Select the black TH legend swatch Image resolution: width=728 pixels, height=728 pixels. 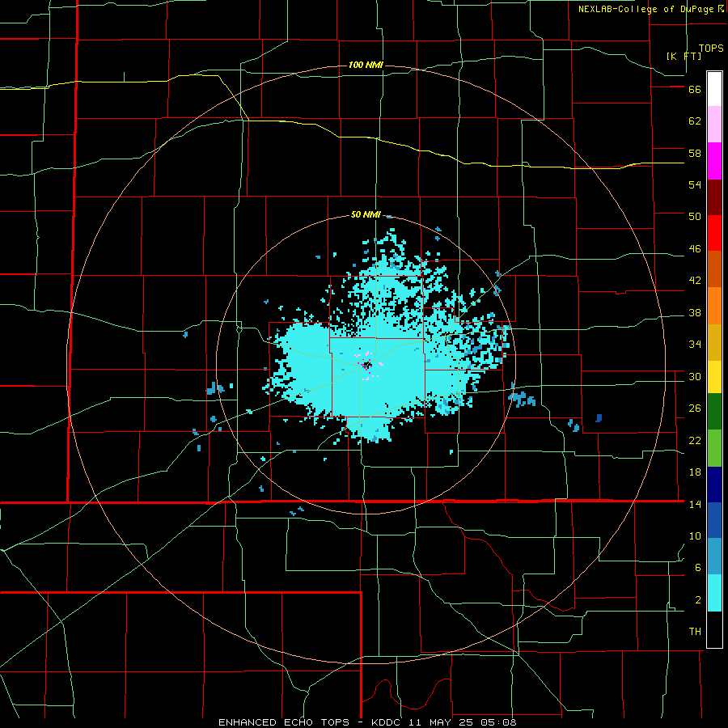pyautogui.click(x=714, y=629)
